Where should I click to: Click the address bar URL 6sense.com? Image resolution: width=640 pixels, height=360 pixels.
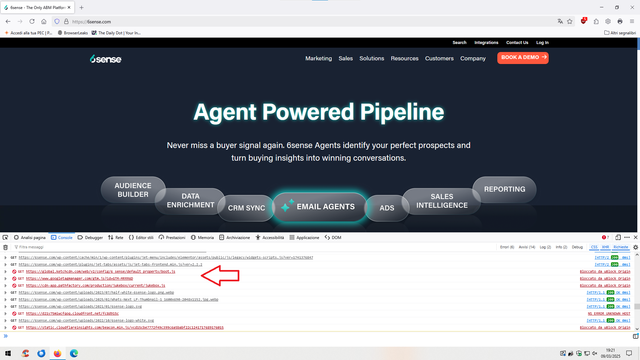(91, 22)
